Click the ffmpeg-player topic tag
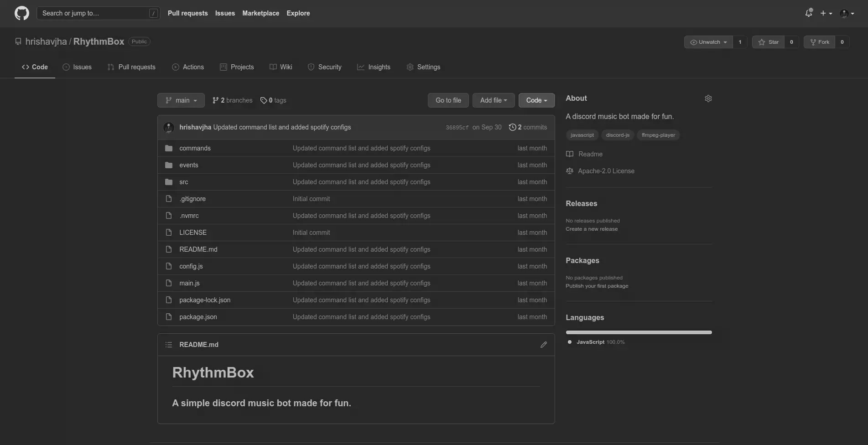 [658, 135]
